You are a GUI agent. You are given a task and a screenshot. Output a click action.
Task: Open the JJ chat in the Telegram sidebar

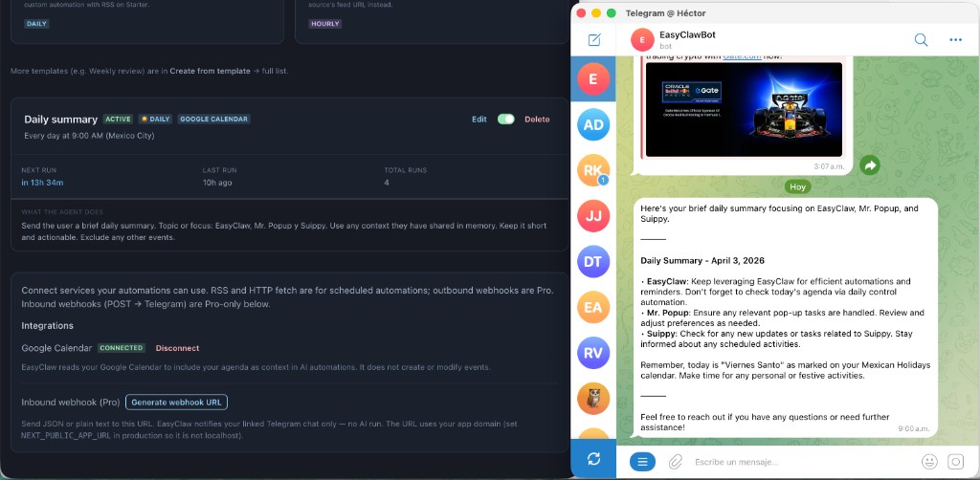(593, 216)
